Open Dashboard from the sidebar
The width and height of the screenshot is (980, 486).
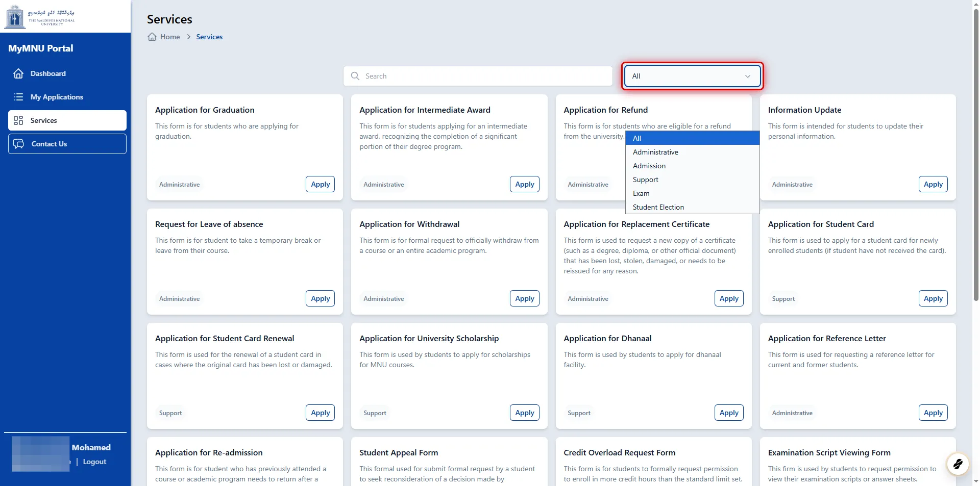point(67,73)
